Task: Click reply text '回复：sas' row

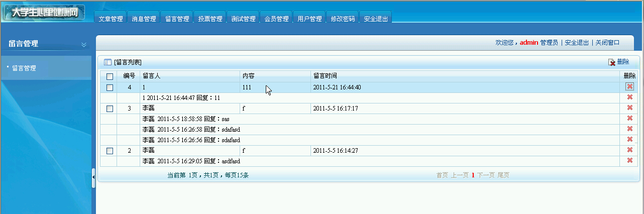Action: click(x=186, y=119)
